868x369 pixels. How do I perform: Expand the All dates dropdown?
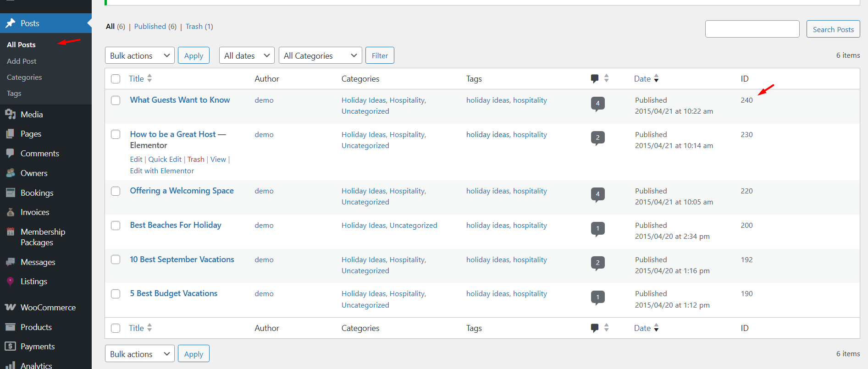coord(247,56)
